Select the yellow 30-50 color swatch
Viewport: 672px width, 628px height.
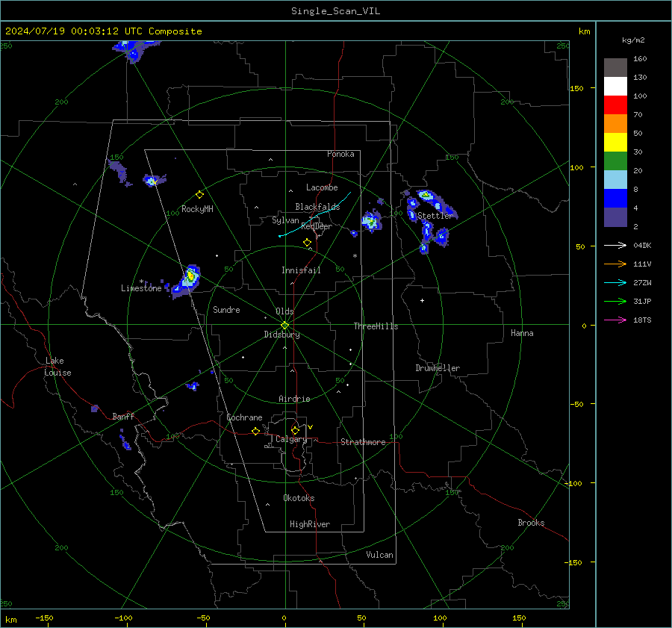[615, 143]
